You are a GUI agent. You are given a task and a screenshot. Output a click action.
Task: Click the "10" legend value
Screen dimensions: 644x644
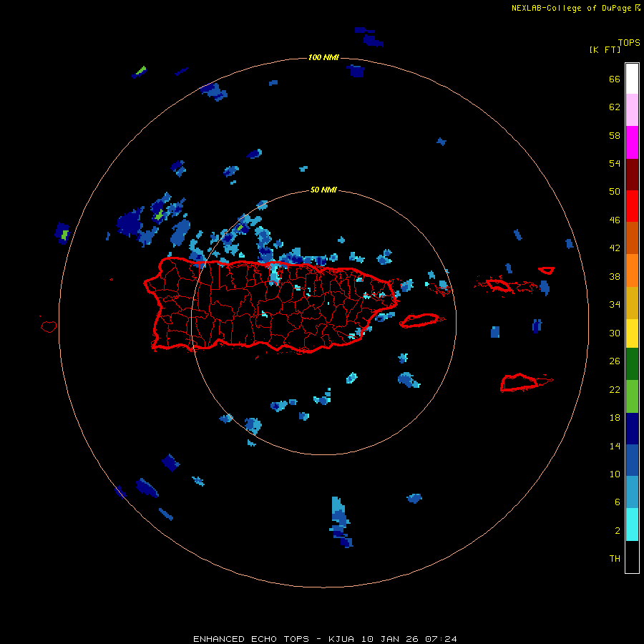(x=615, y=474)
